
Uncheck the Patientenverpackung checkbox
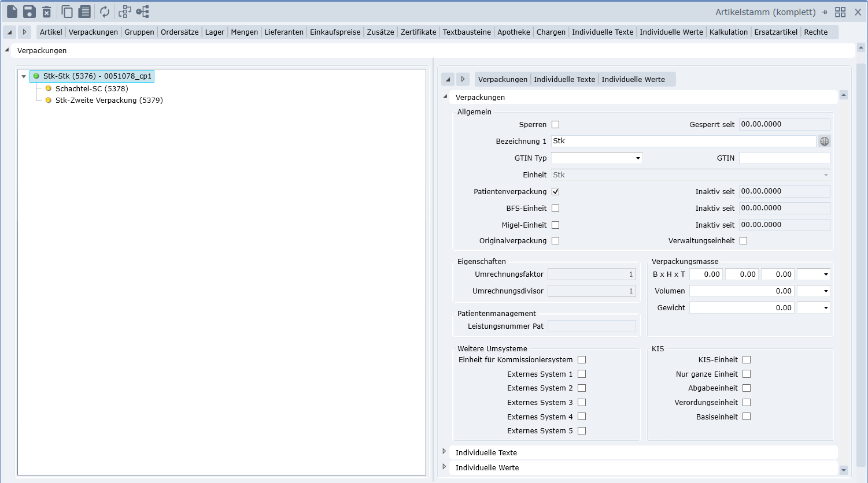(556, 192)
